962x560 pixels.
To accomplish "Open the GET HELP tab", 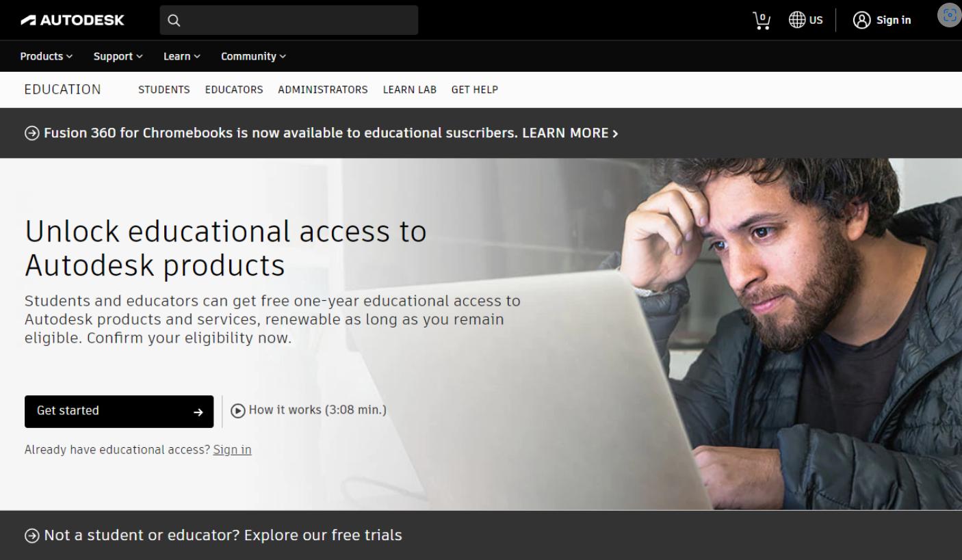I will click(475, 90).
